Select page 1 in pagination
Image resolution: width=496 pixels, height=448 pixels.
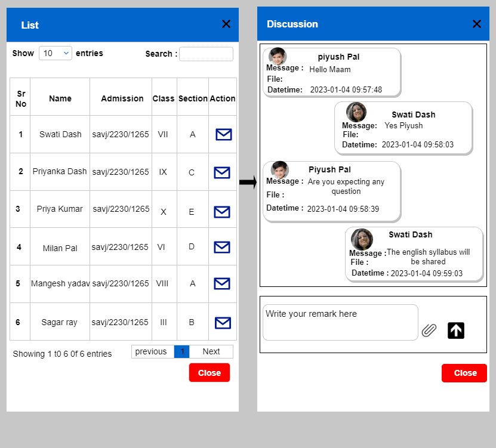(x=182, y=351)
